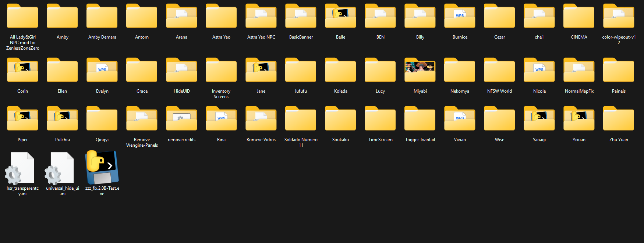This screenshot has height=243, width=644.
Task: Open the Corin folder
Action: tap(22, 70)
